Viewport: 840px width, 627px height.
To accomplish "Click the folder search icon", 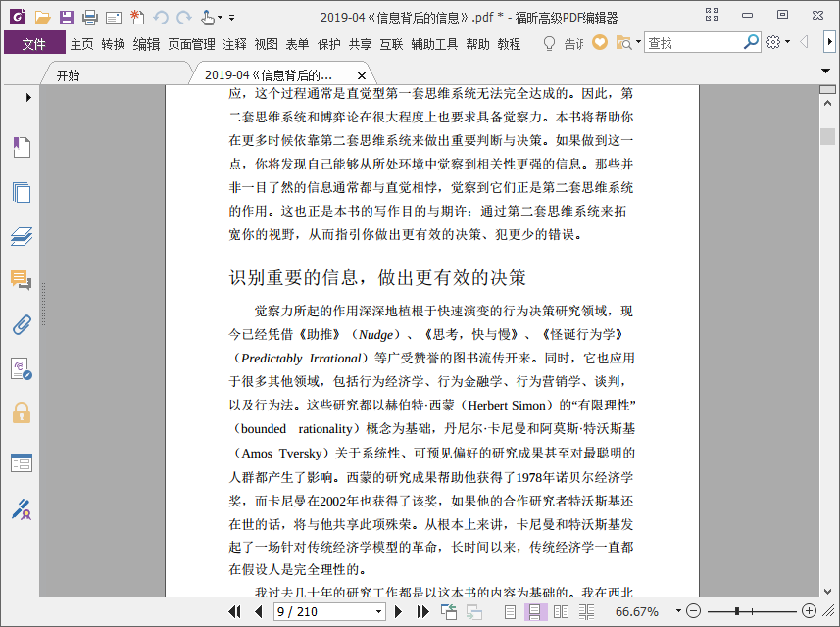I will point(623,43).
